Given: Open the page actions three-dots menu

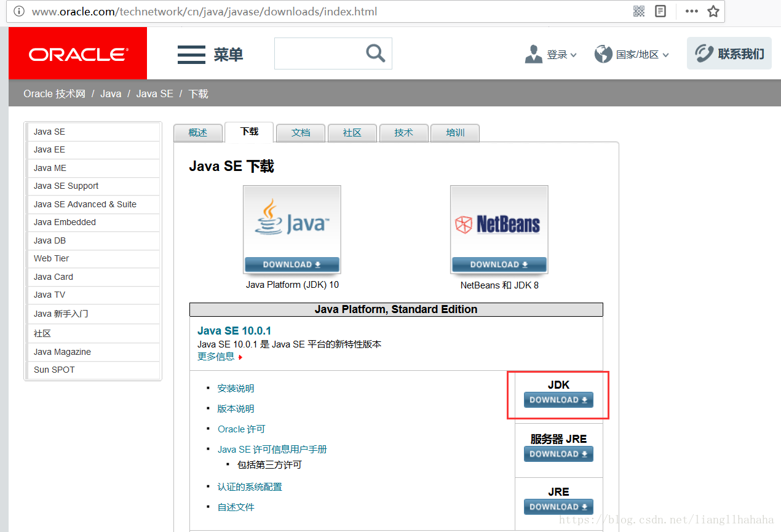Looking at the screenshot, I should (x=692, y=11).
